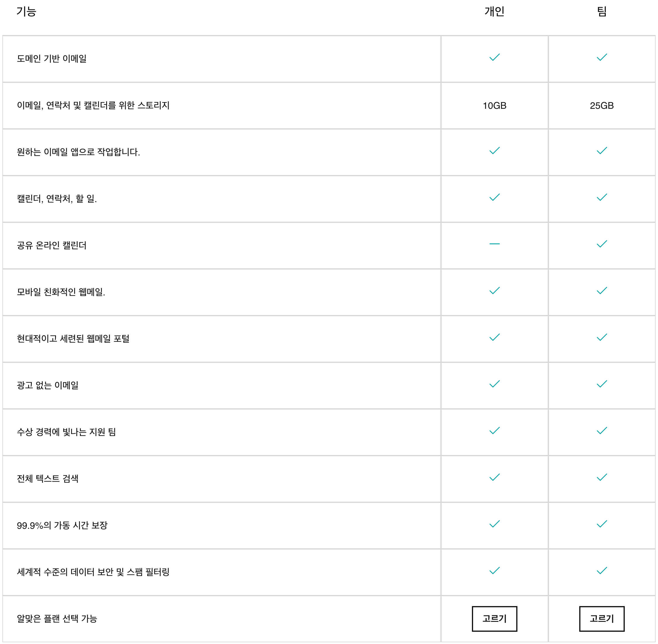Image resolution: width=658 pixels, height=644 pixels.
Task: Click the 고르기 button under 팀 plan
Action: (x=601, y=618)
